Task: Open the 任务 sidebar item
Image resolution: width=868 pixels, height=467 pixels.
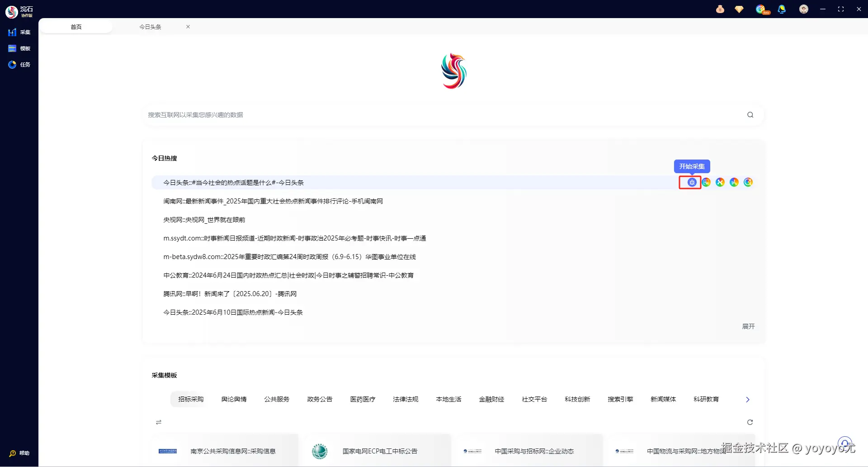Action: coord(19,65)
